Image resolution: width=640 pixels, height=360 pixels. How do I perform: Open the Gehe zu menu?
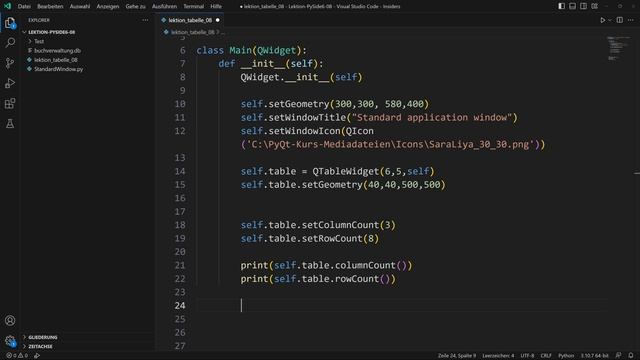(x=136, y=6)
